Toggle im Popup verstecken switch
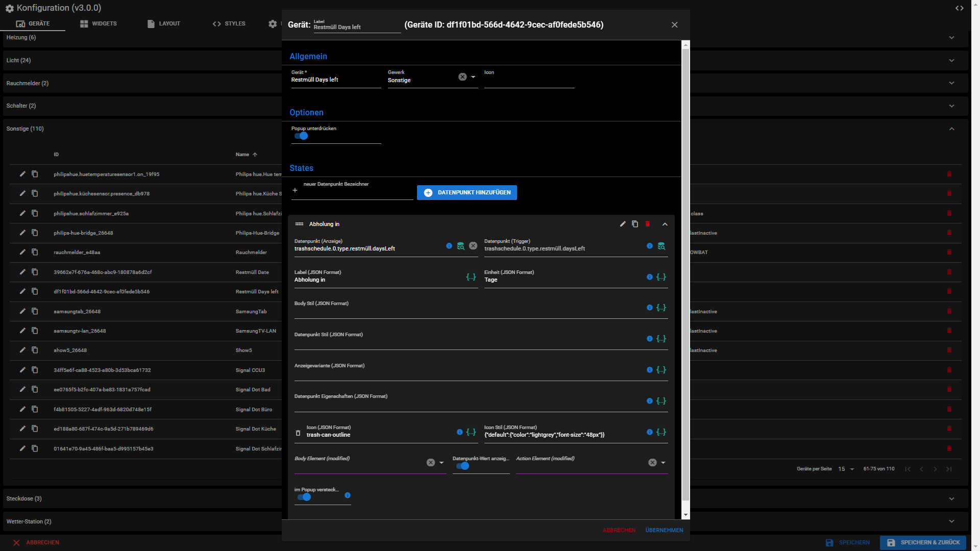The width and height of the screenshot is (980, 551). (x=305, y=497)
